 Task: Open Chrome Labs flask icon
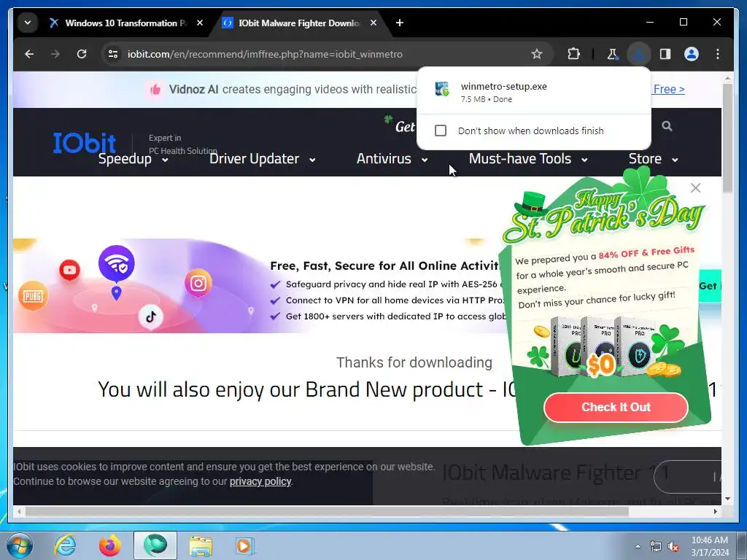click(x=612, y=54)
